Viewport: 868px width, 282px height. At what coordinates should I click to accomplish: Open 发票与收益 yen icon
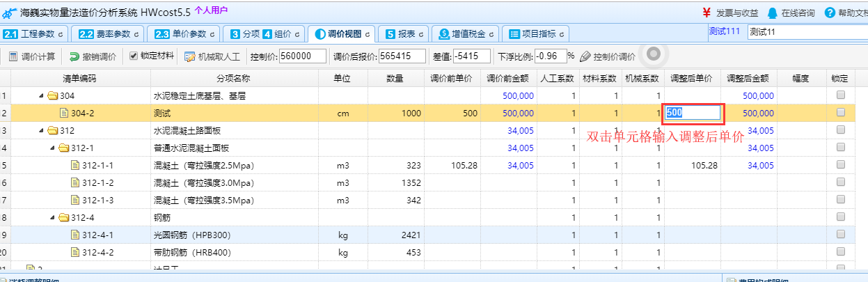click(707, 13)
